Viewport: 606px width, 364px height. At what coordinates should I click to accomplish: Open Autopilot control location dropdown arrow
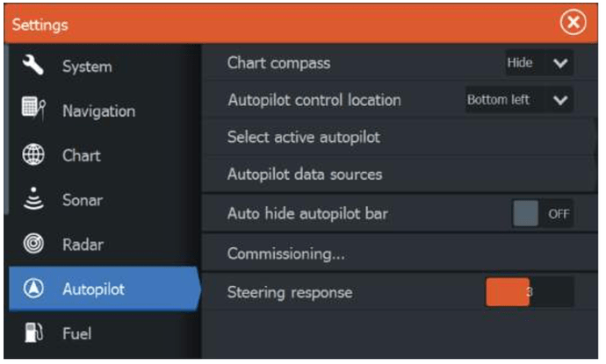[560, 100]
